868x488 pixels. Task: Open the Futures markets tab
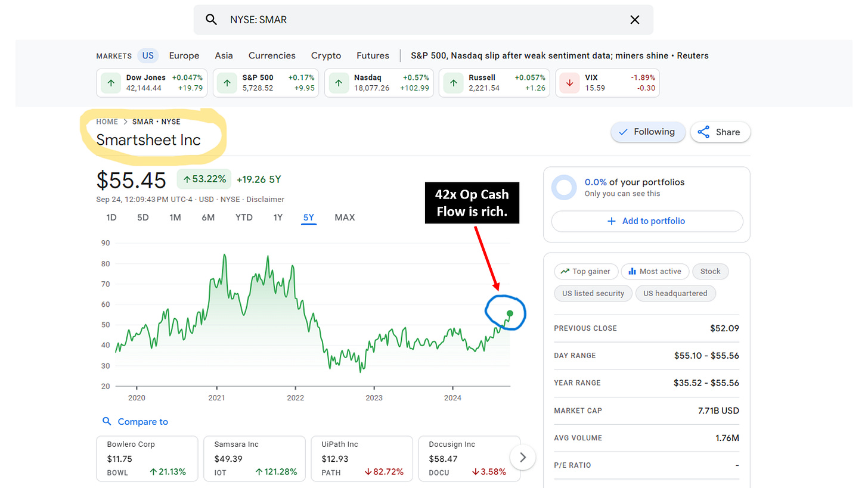click(373, 55)
